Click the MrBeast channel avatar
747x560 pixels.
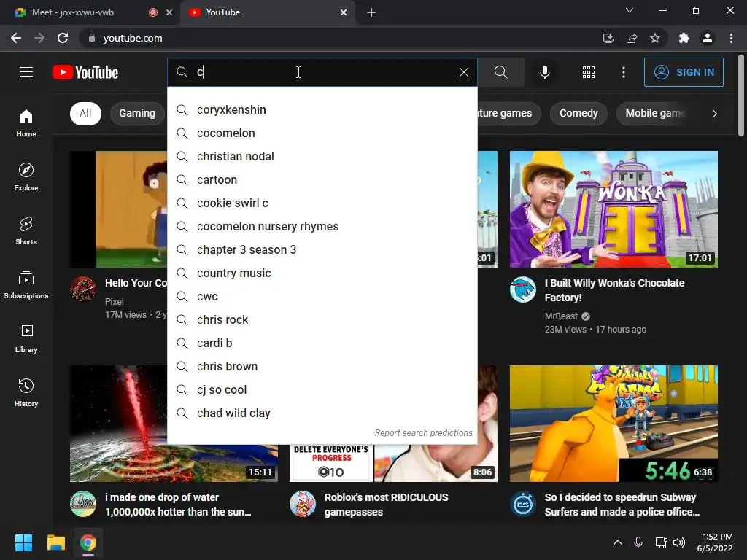click(522, 289)
